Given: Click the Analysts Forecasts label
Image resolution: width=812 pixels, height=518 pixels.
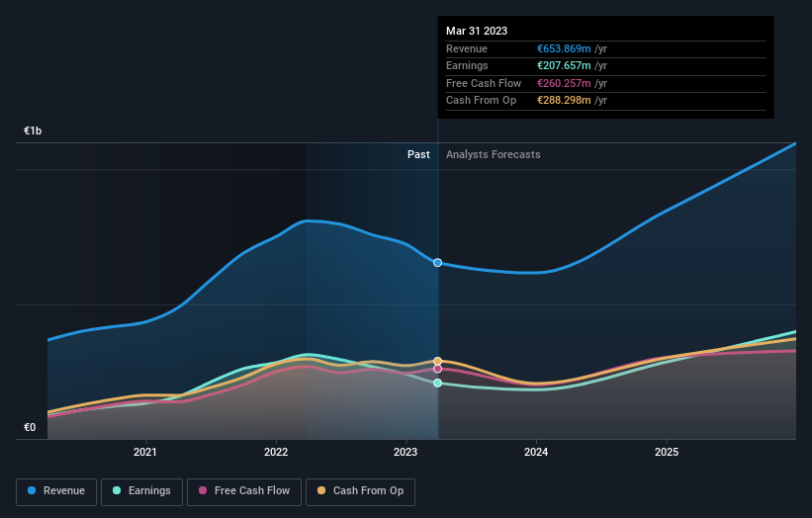Looking at the screenshot, I should pos(493,155).
